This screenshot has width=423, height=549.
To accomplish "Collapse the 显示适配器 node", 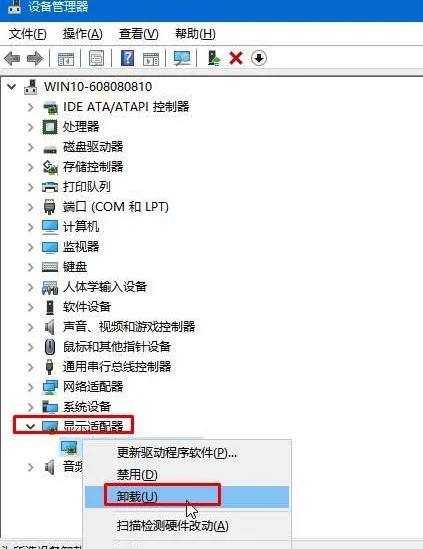I will pos(30,426).
